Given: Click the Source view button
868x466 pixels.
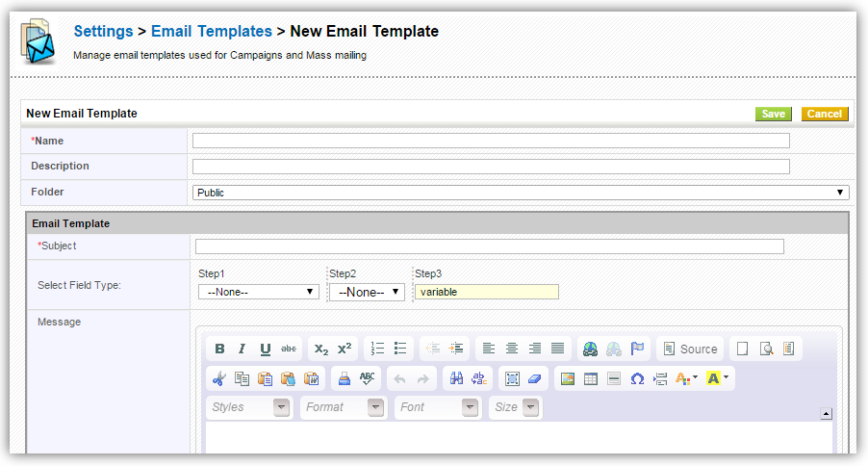Looking at the screenshot, I should (x=689, y=349).
